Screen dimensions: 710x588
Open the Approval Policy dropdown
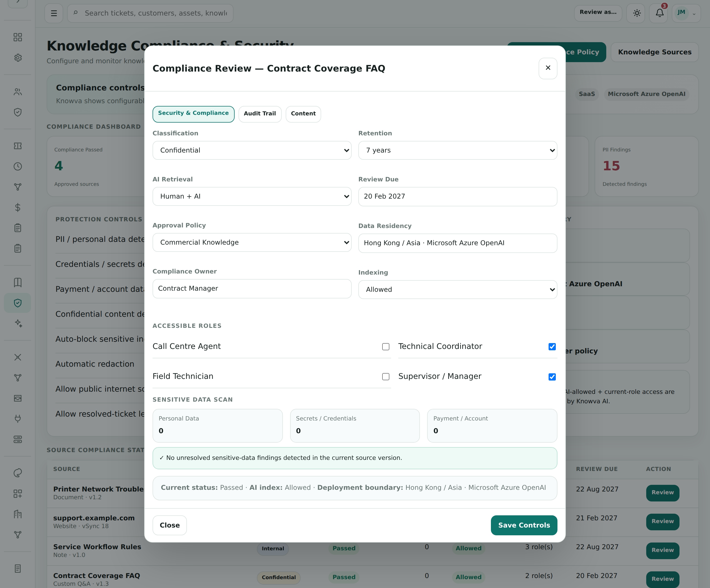252,242
